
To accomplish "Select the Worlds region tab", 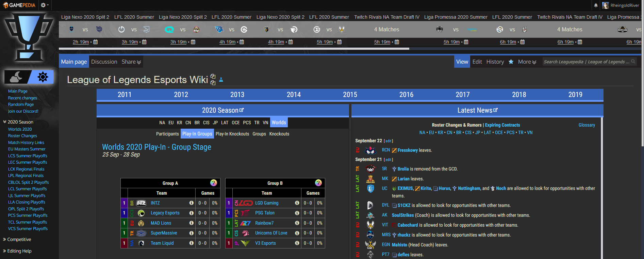I will pyautogui.click(x=279, y=123).
